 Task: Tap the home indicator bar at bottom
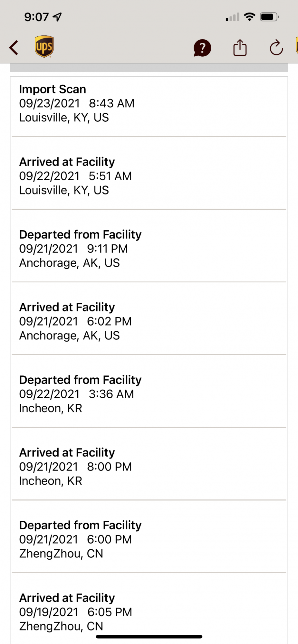coord(149,637)
